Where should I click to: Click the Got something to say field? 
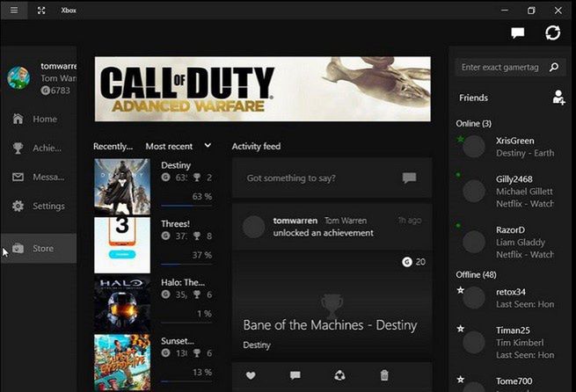coord(332,178)
